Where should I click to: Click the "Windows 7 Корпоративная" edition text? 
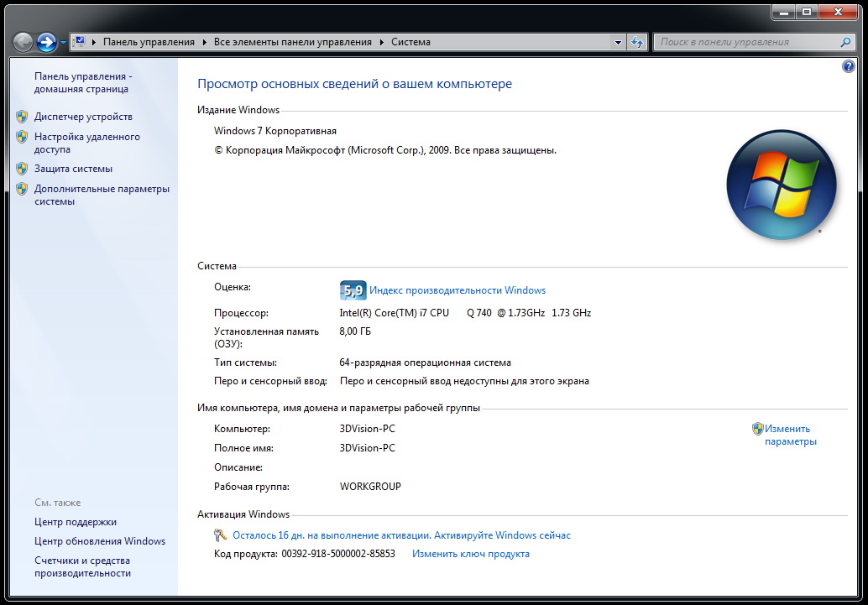tap(275, 131)
